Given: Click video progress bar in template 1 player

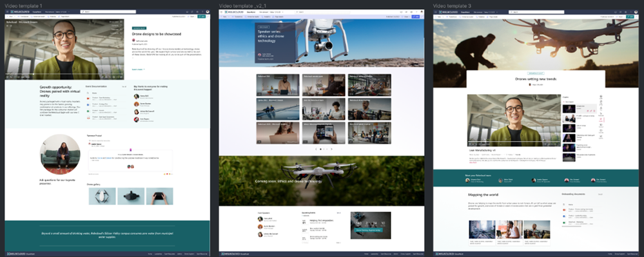Looking at the screenshot, I should click(x=64, y=74).
